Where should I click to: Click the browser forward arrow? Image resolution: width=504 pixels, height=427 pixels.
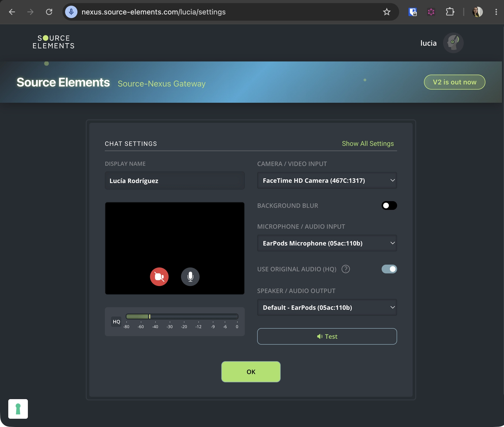30,12
